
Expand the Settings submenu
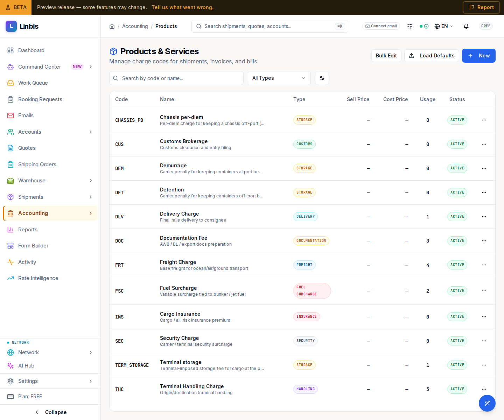[91, 381]
